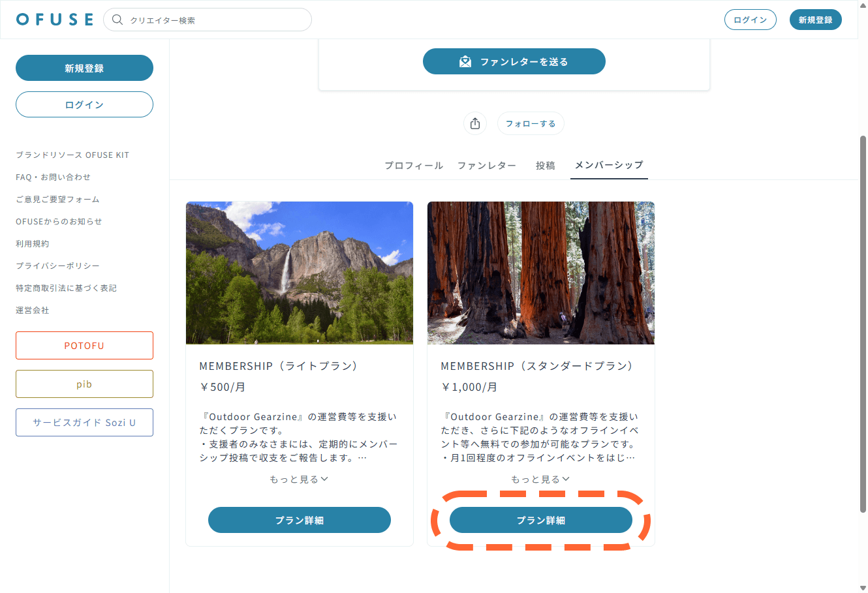Click the Yosemite waterfall plan thumbnail
The height and width of the screenshot is (593, 868).
[x=300, y=273]
